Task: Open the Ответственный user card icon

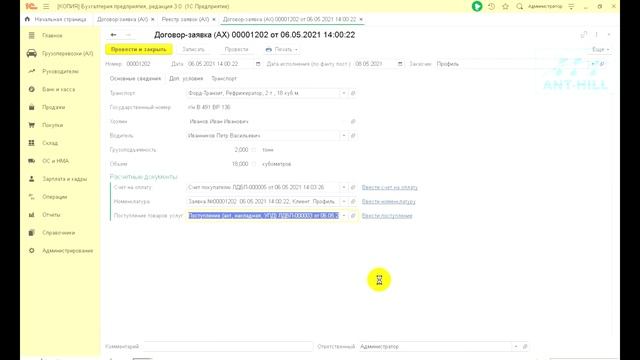Action: click(x=525, y=347)
